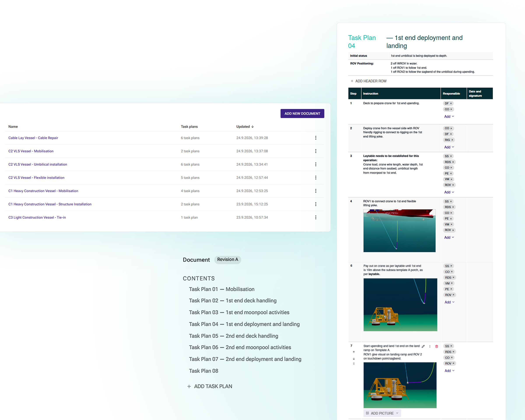
Task: Open options menu for C3 Tie-in row
Action: pos(316,217)
